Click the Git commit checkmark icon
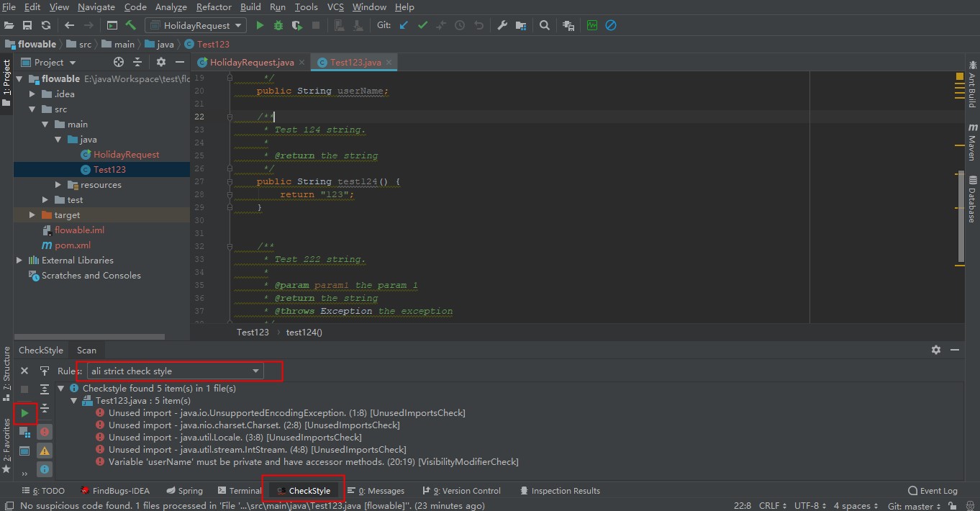Viewport: 980px width, 511px height. (422, 25)
